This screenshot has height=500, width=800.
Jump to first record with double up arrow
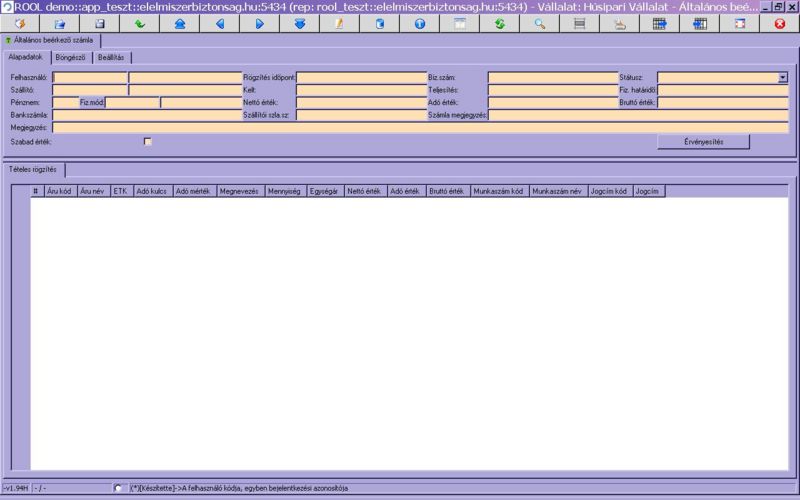click(x=179, y=23)
